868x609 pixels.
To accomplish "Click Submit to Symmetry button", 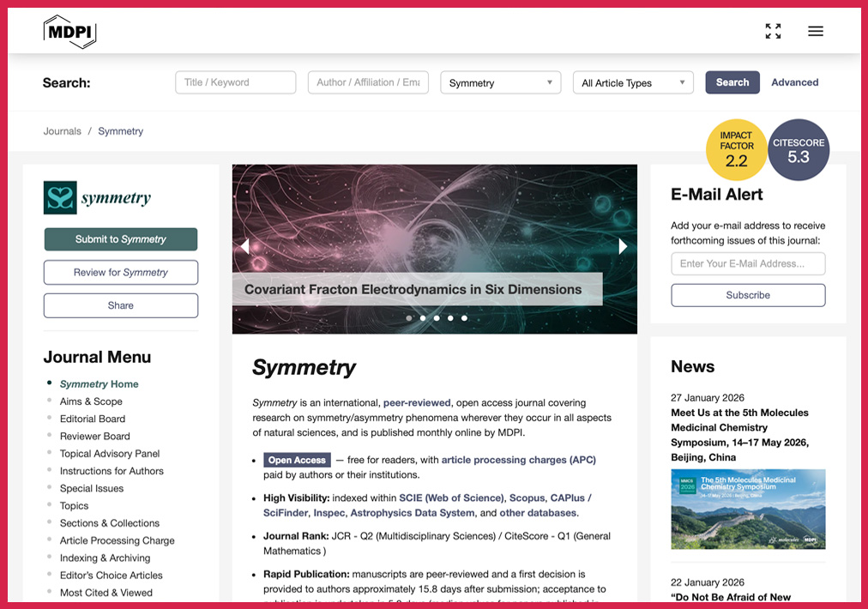I will pyautogui.click(x=121, y=239).
